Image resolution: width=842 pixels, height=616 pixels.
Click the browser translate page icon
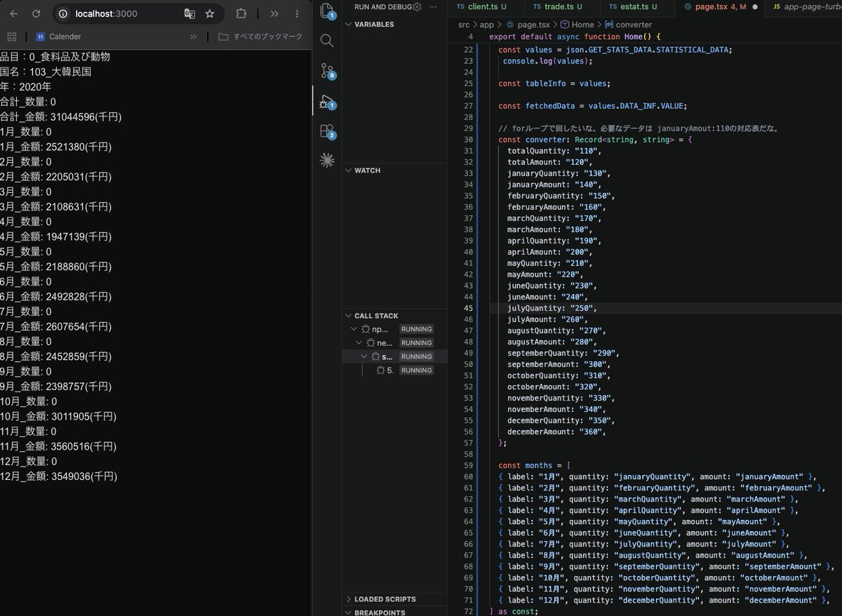pos(189,13)
